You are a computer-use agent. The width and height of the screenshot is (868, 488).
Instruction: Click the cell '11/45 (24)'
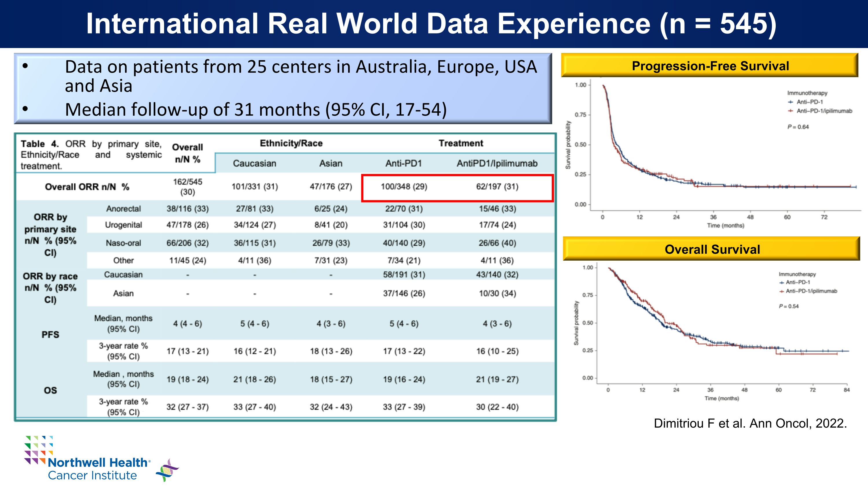click(187, 260)
